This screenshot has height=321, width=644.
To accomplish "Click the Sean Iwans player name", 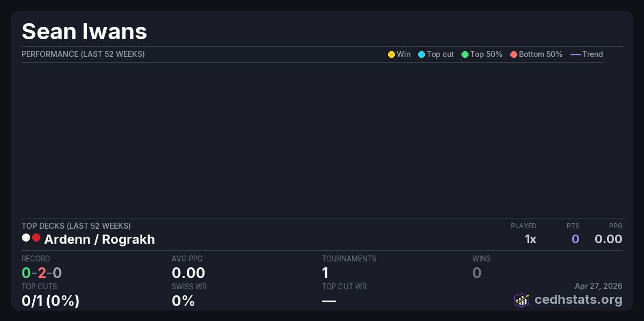I will click(x=84, y=32).
